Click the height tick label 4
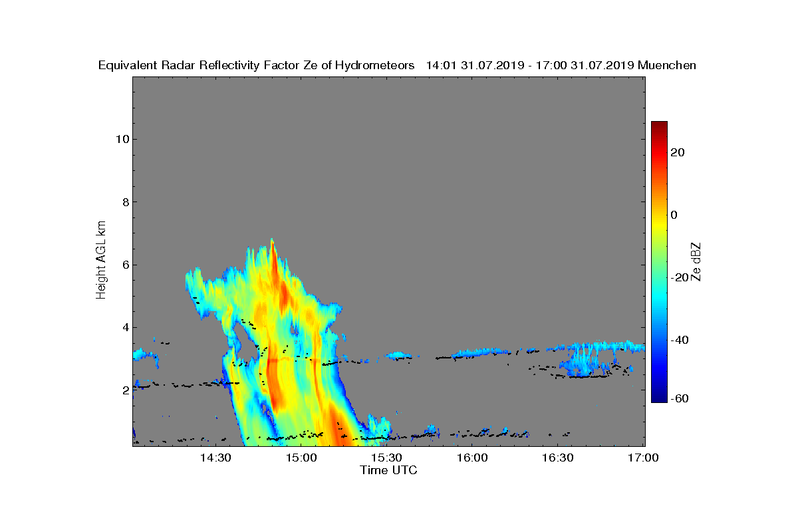 [125, 327]
